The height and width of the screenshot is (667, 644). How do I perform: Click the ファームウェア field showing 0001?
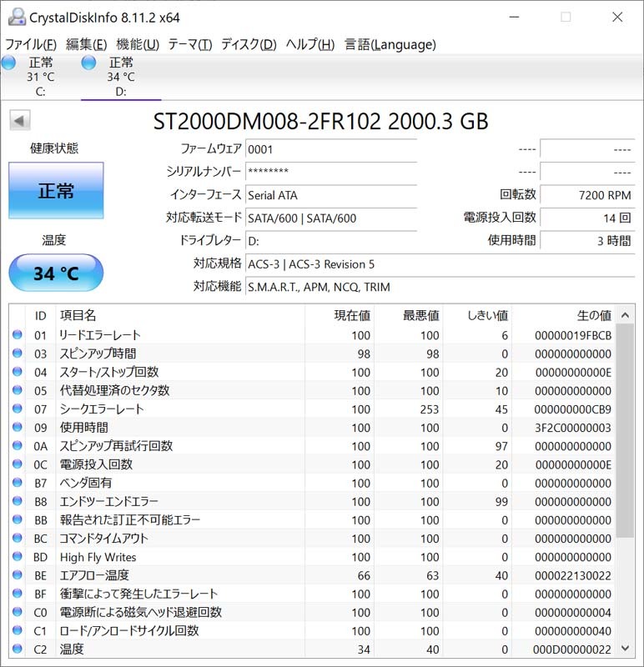coord(330,149)
